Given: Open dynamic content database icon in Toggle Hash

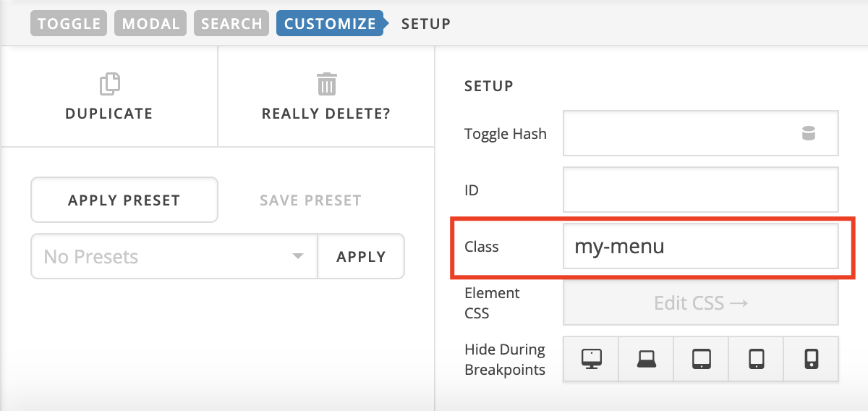Looking at the screenshot, I should pos(809,133).
